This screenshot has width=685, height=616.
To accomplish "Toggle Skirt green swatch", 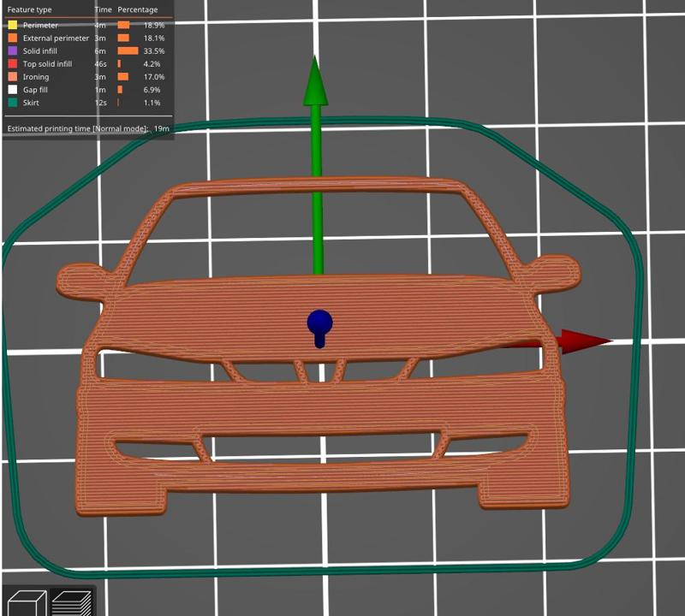I will click(13, 103).
